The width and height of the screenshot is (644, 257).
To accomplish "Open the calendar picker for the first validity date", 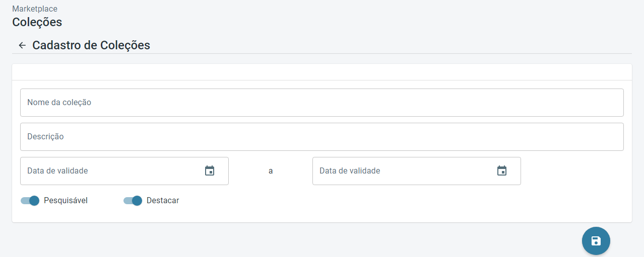I will point(210,171).
